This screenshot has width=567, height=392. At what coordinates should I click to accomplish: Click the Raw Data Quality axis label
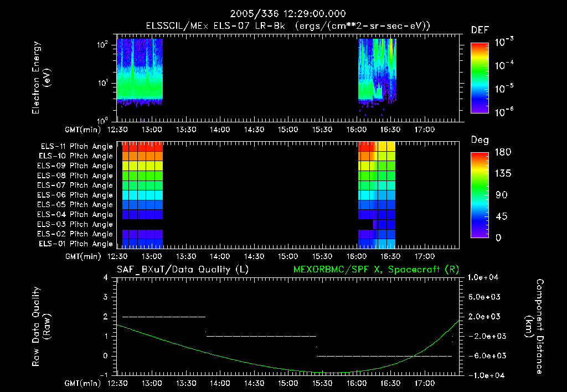(41, 327)
